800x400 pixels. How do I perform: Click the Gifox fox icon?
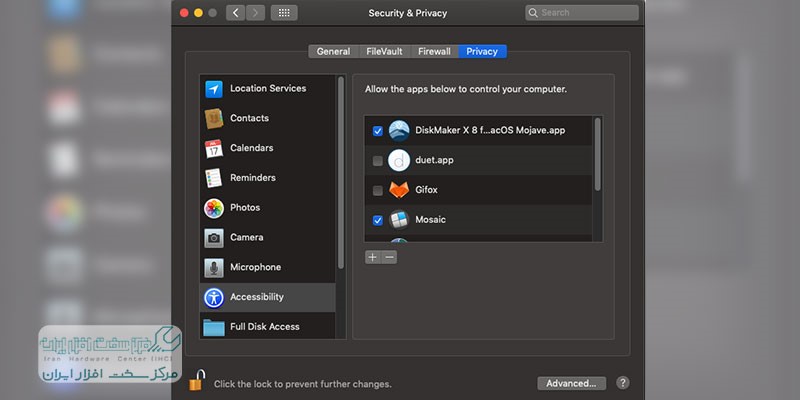click(399, 190)
